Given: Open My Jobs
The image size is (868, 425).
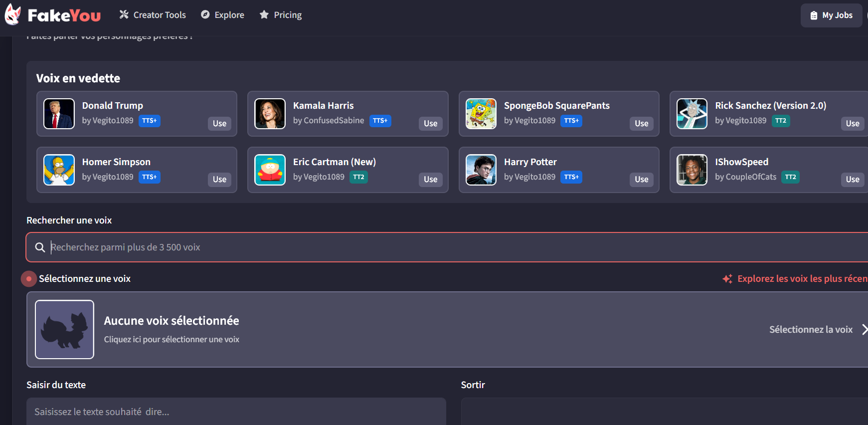Looking at the screenshot, I should 831,15.
